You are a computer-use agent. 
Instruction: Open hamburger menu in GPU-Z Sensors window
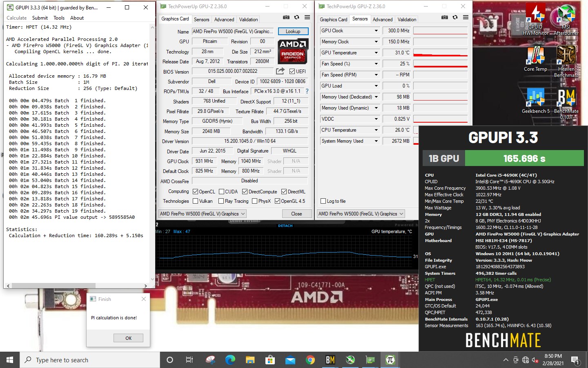465,17
